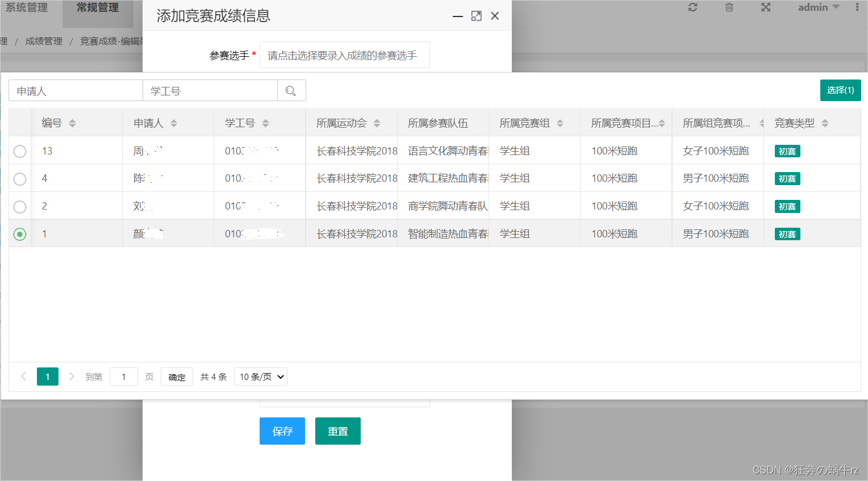Close the 添加竞赛成绩信息 dialog
This screenshot has height=481, width=868.
pyautogui.click(x=495, y=16)
